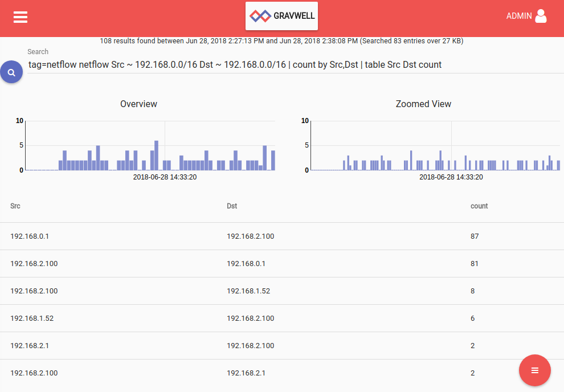Open the ADMIN user account icon
Image resolution: width=564 pixels, height=392 pixels.
(541, 16)
